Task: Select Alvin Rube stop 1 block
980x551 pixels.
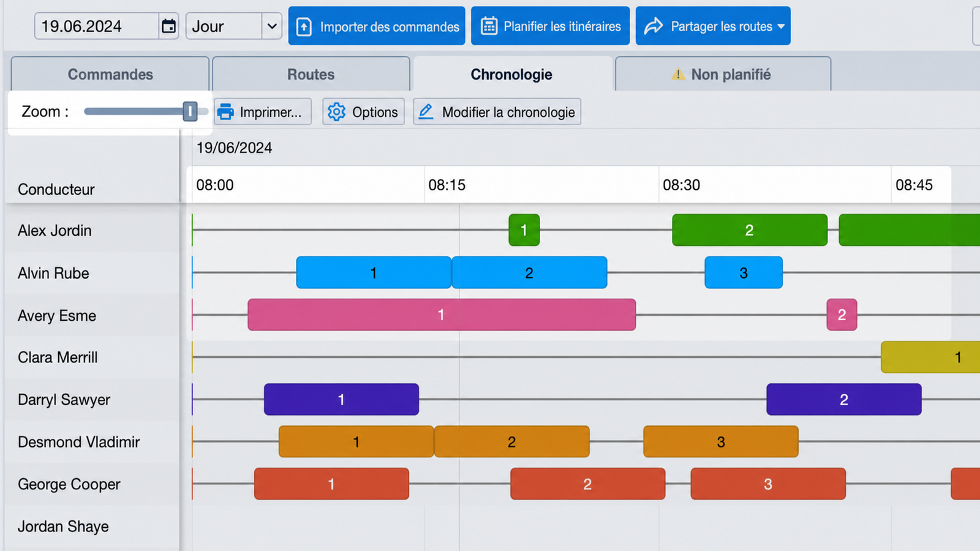Action: click(x=374, y=272)
